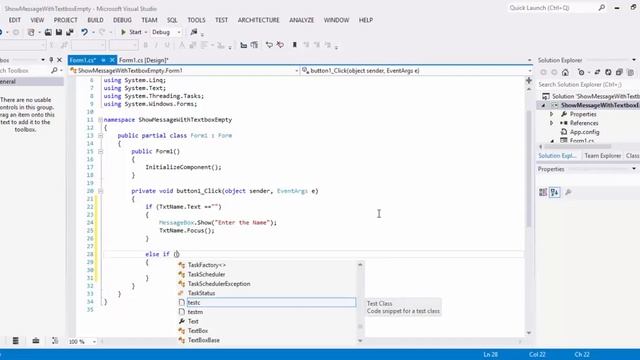Expand the References node in Solution Explorer
Screen dimensions: 640x360
pos(551,123)
